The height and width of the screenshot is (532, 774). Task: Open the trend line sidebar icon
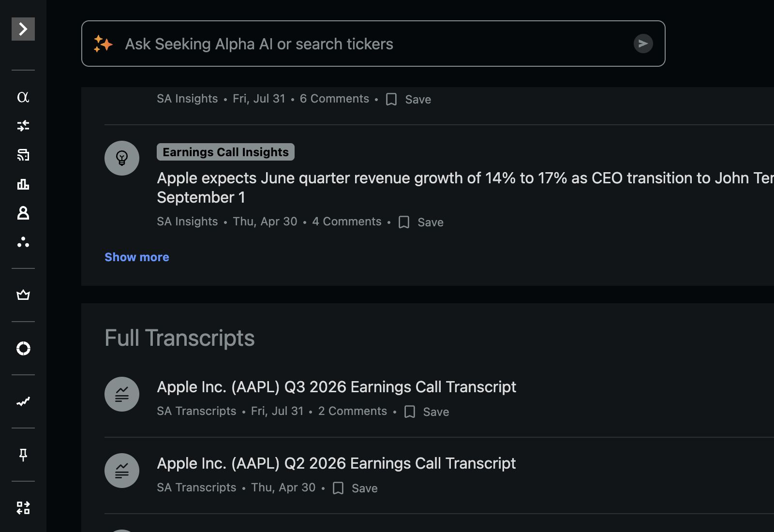point(23,401)
